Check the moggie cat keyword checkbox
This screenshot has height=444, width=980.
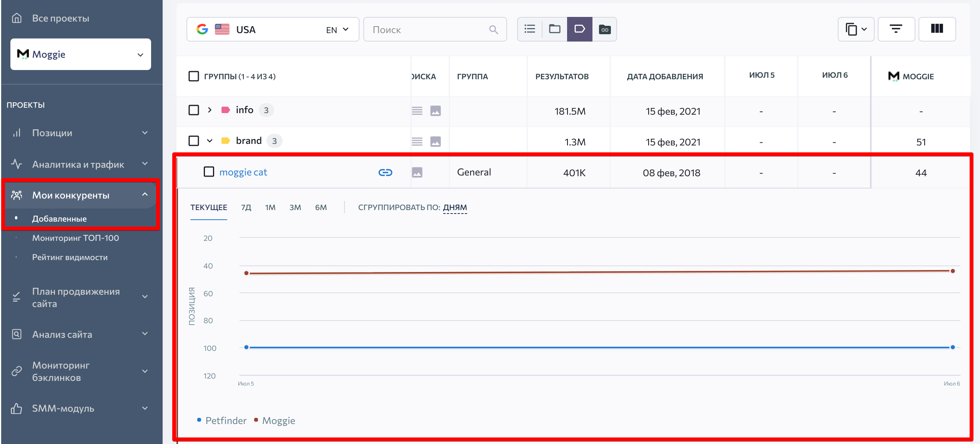click(209, 172)
